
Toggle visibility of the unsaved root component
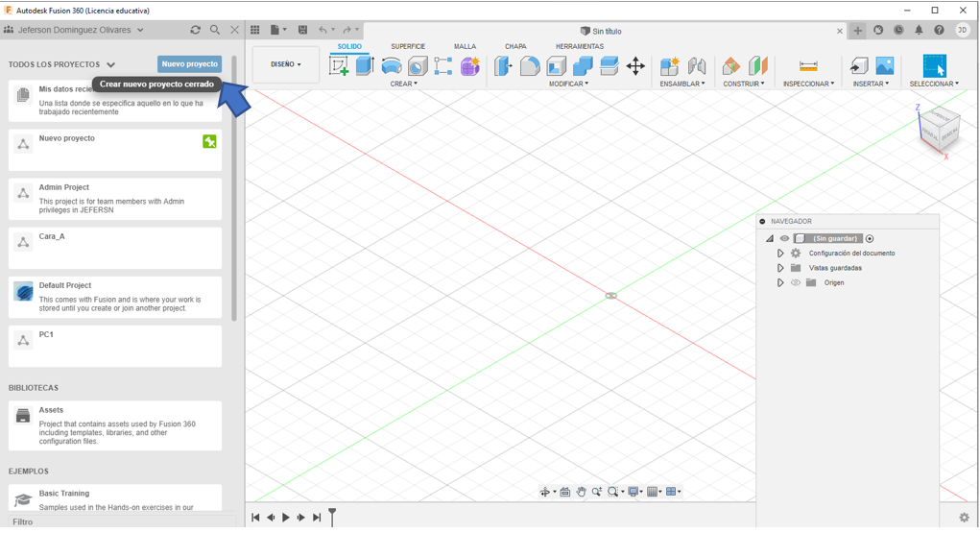(x=784, y=238)
